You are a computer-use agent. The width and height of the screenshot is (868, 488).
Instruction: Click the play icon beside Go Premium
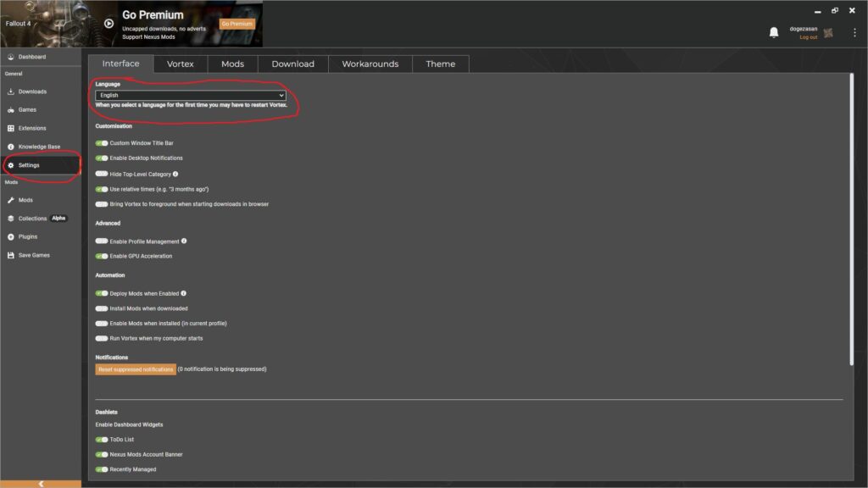click(x=109, y=24)
